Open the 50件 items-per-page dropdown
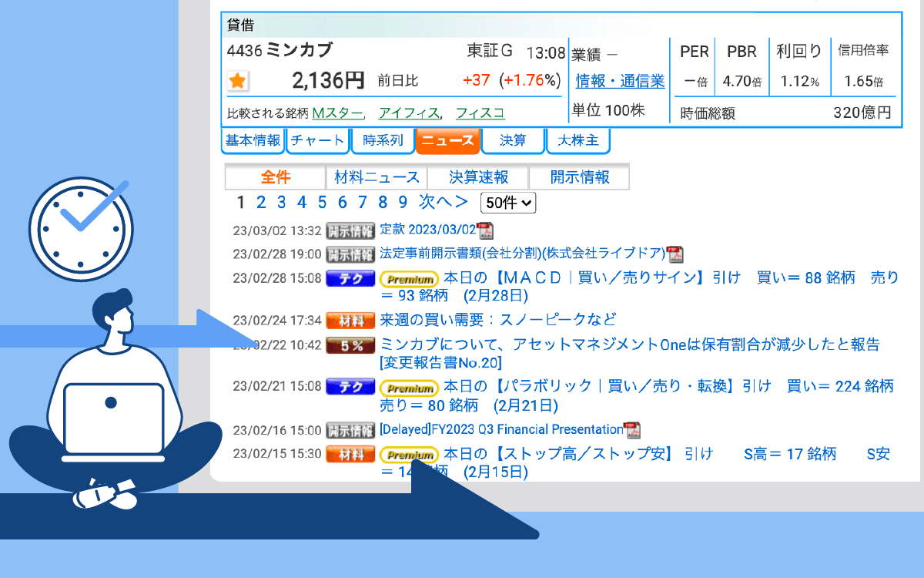 pos(508,203)
